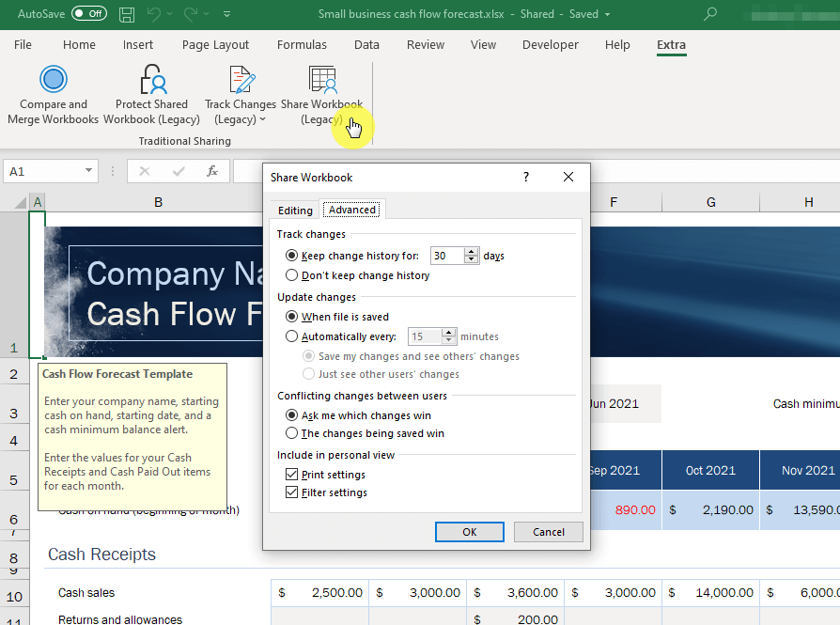Open Track Changes (Legacy) menu
The height and width of the screenshot is (625, 840).
[240, 94]
